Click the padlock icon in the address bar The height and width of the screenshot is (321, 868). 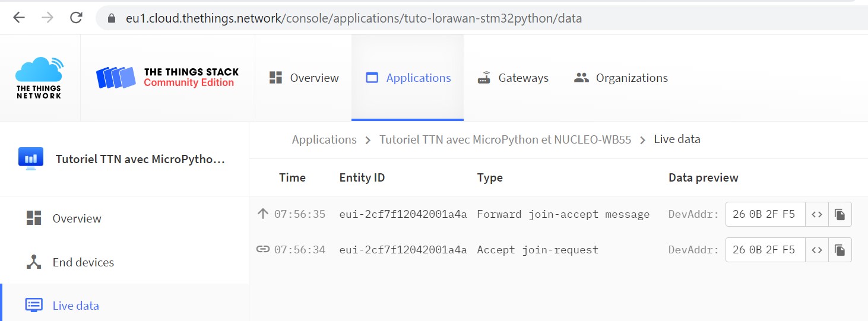pyautogui.click(x=111, y=18)
